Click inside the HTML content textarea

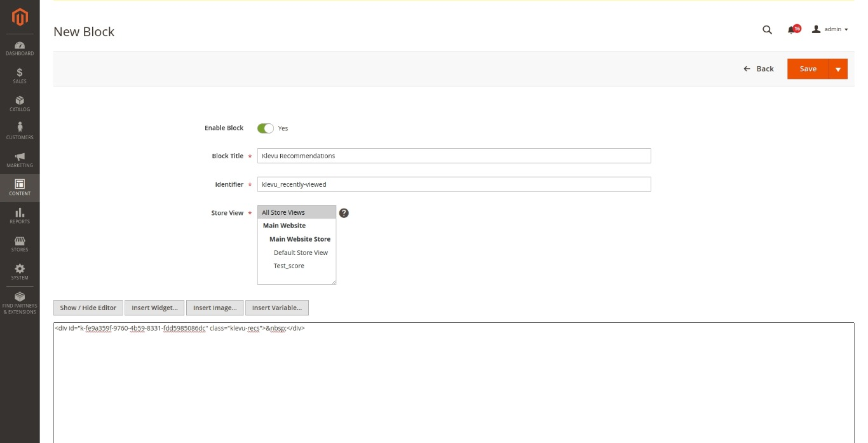(454, 383)
